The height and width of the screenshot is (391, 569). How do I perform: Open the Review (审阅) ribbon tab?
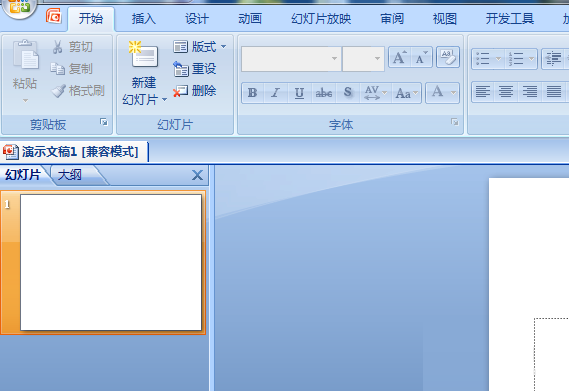(x=392, y=19)
